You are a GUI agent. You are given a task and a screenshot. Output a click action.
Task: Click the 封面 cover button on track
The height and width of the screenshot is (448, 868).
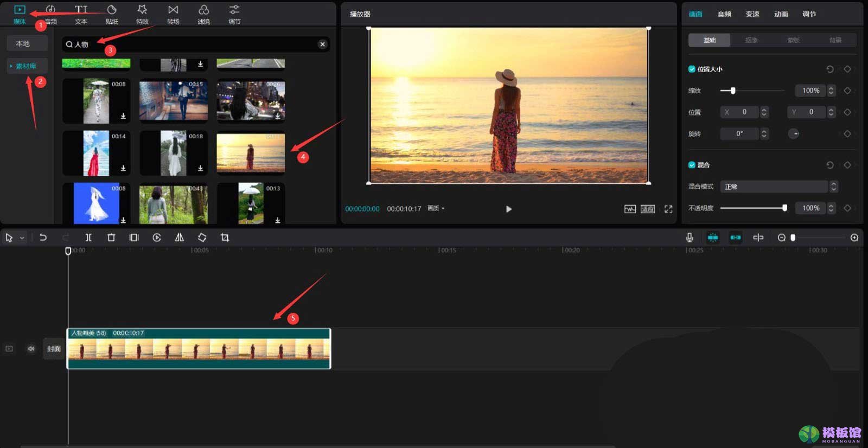(54, 349)
